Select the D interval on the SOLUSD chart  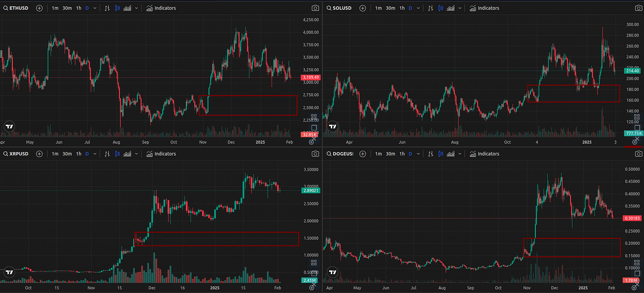click(x=410, y=8)
